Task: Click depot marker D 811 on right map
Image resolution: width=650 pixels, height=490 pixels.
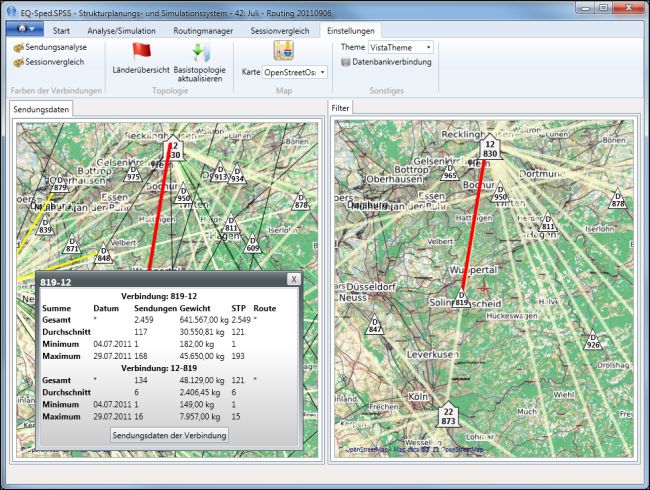Action: [548, 223]
